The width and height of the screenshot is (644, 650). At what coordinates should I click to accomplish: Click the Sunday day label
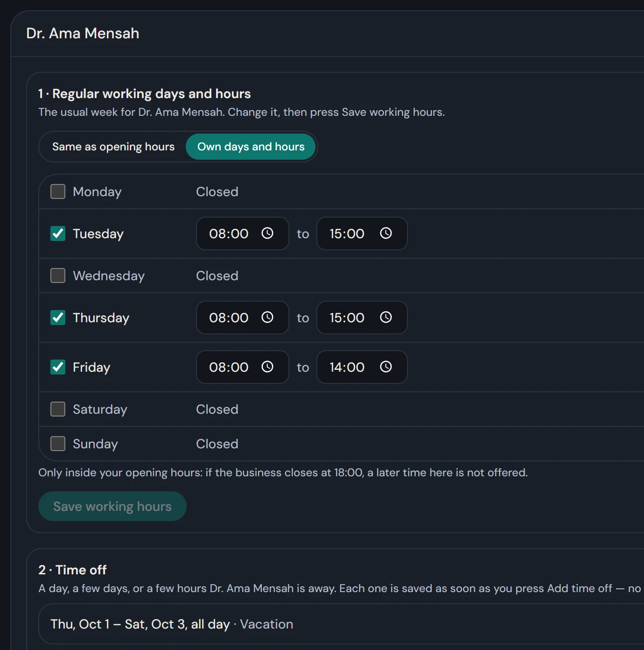[x=95, y=444]
